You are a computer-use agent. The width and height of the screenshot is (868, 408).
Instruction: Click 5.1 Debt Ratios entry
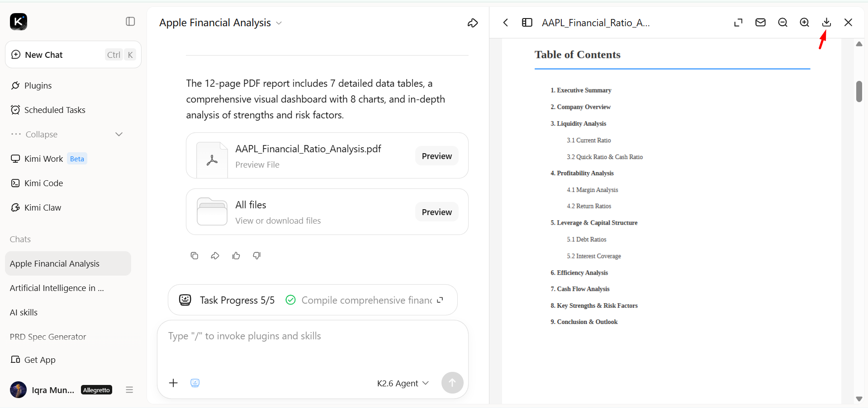586,240
